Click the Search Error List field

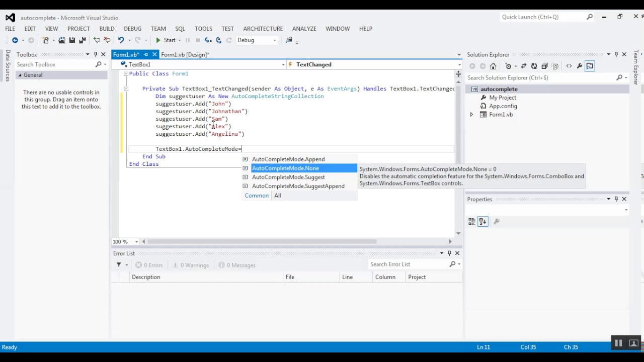408,264
